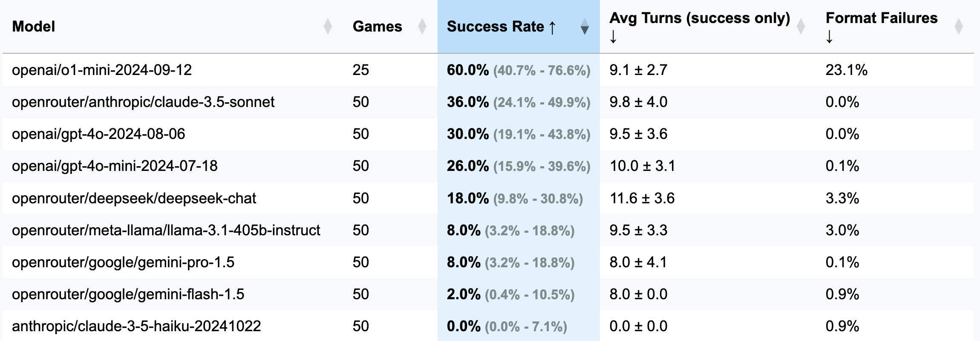Click the Success Rate sort arrow icon
Image resolution: width=980 pixels, height=341 pixels.
pyautogui.click(x=585, y=26)
